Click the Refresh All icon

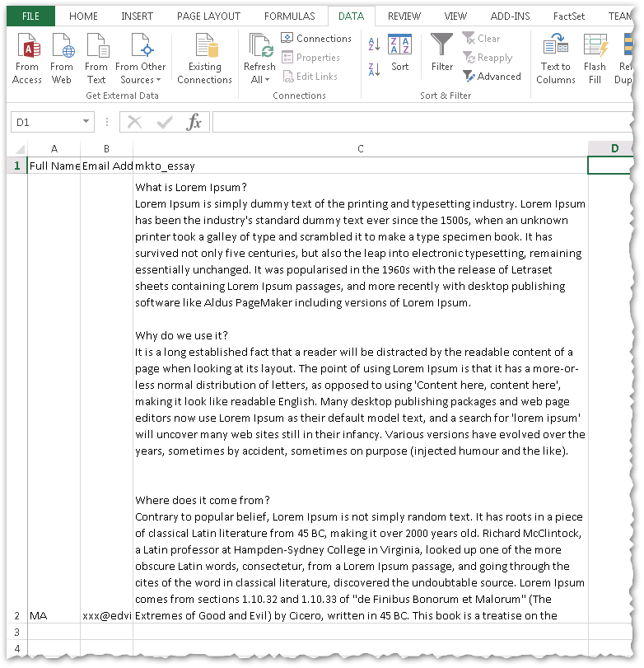point(259,46)
